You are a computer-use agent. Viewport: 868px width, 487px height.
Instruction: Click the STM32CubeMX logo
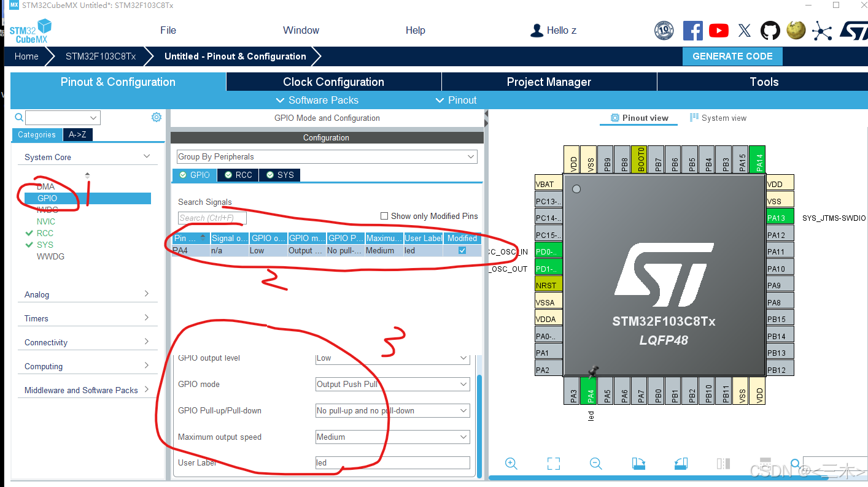30,31
